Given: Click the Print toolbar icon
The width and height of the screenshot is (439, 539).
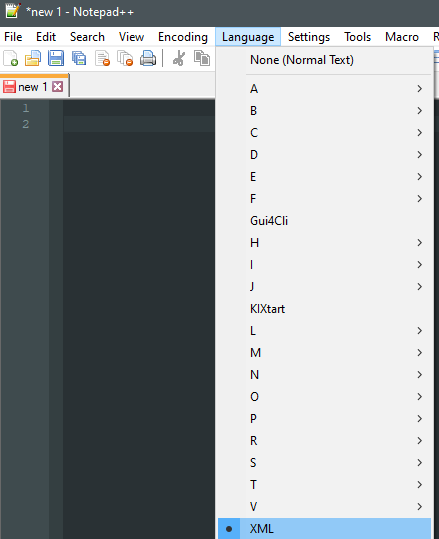Looking at the screenshot, I should [148, 58].
